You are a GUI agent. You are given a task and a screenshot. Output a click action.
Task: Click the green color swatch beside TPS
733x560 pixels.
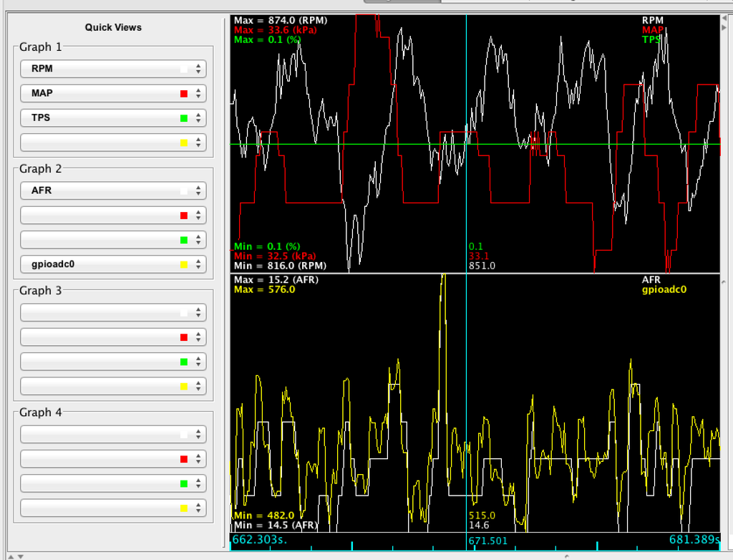tap(184, 118)
